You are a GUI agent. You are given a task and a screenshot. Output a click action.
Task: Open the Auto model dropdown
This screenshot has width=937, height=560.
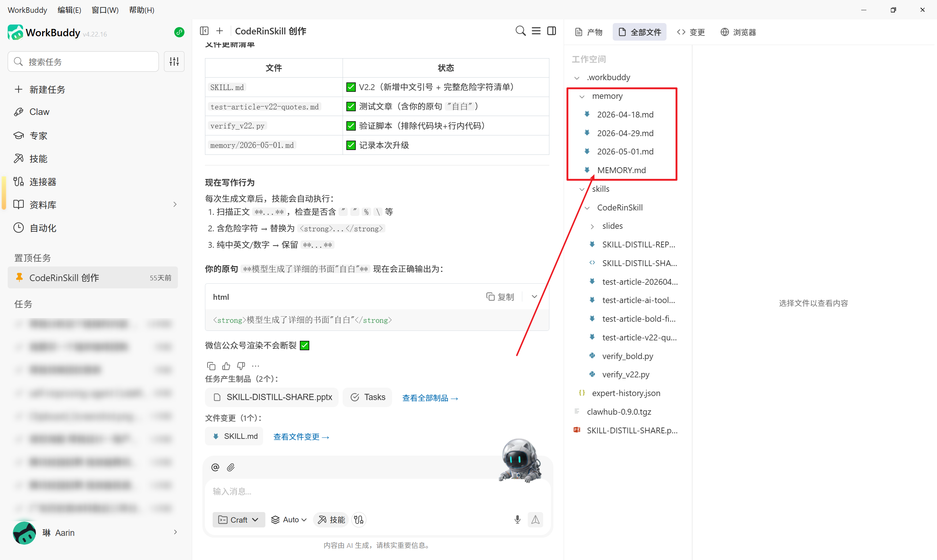coord(289,520)
